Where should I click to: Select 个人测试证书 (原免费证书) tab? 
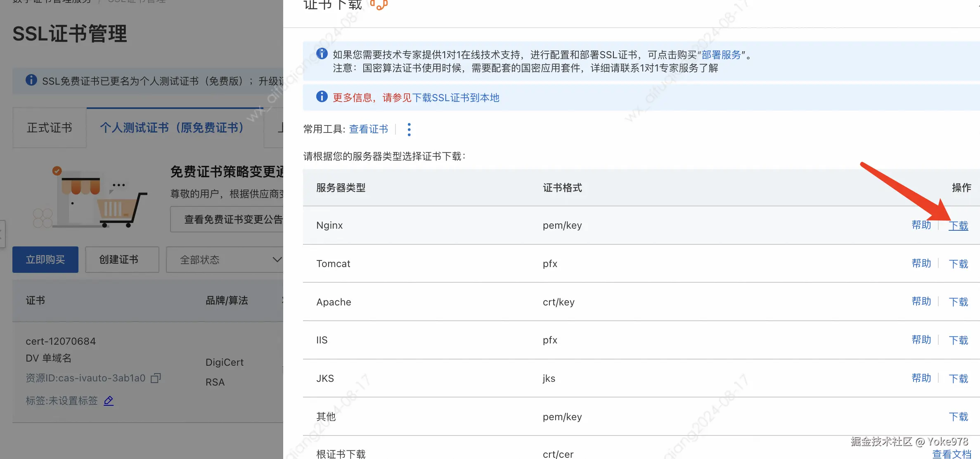coord(172,128)
